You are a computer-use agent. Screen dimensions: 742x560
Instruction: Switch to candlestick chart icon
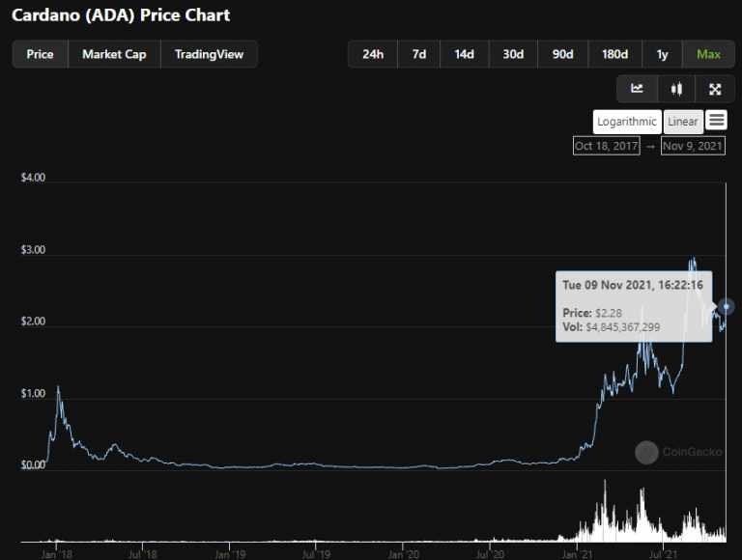point(676,89)
